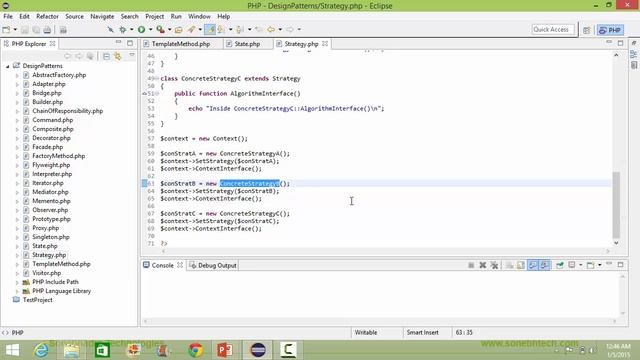Open the Open Console dropdown arrow
The width and height of the screenshot is (640, 360).
pyautogui.click(x=600, y=265)
